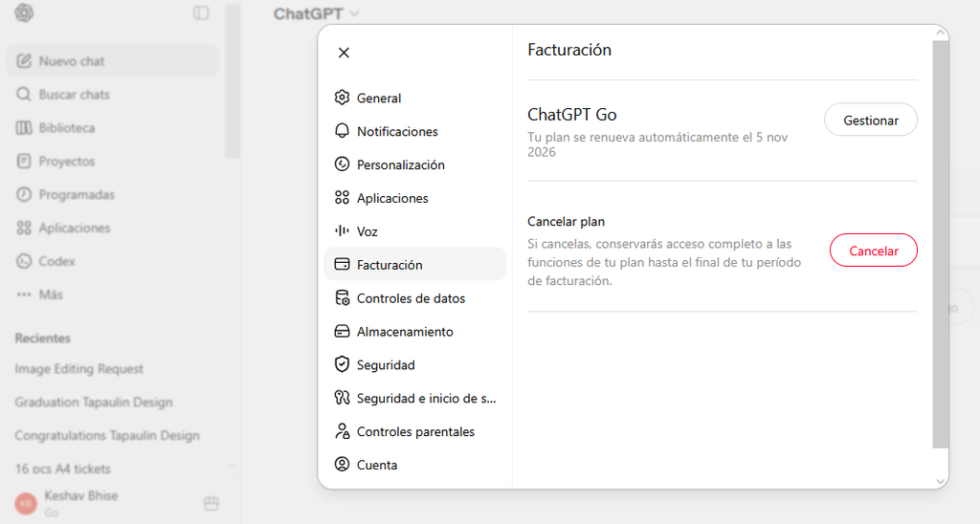
Task: Click the sidebar vertical scrollbar
Action: pyautogui.click(x=233, y=81)
